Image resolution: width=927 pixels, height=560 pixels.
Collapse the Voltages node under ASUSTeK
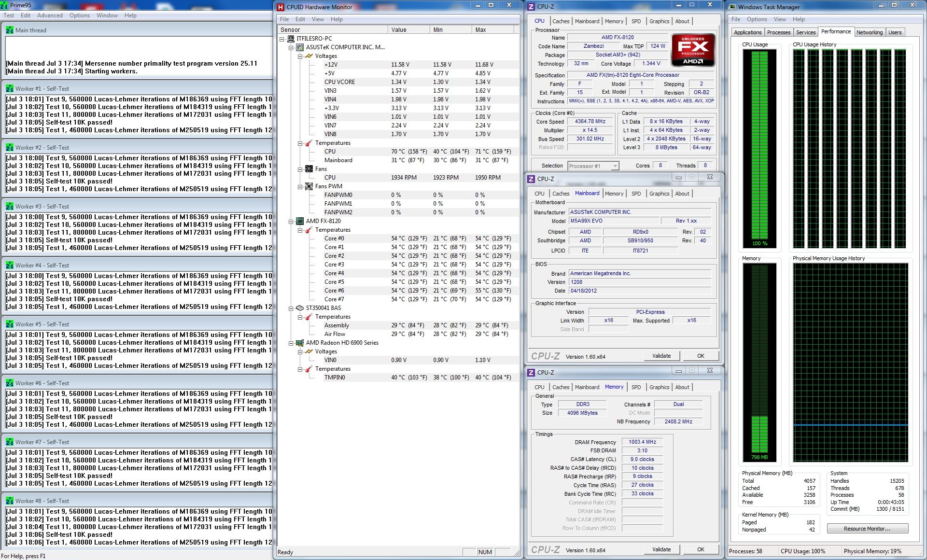coord(300,56)
